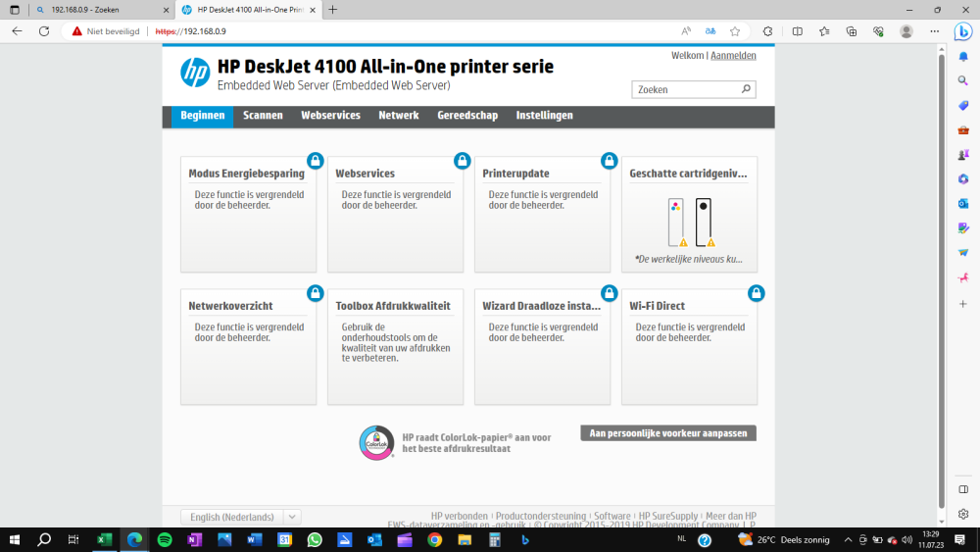Open browser settings and more menu

934,31
